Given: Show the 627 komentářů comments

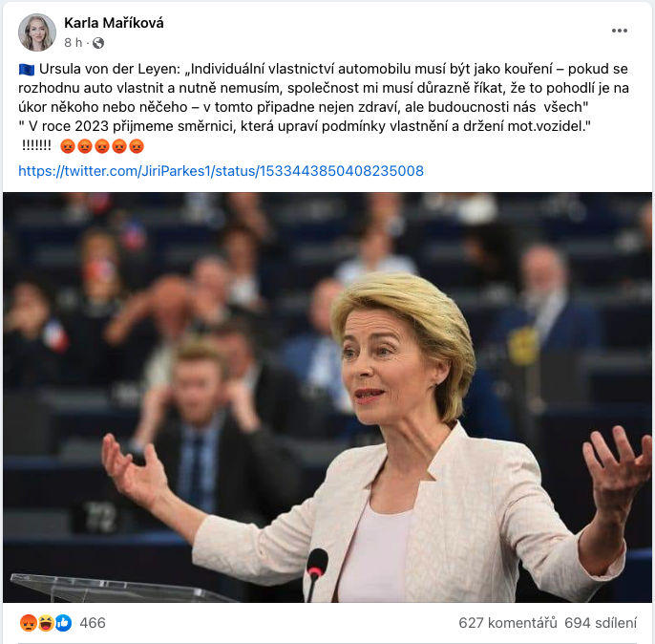Looking at the screenshot, I should click(x=508, y=623).
